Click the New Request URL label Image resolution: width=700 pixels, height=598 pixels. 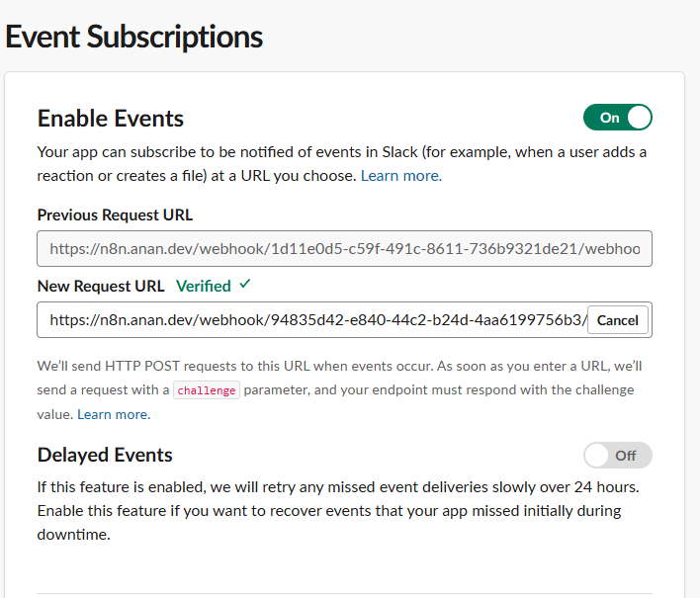(101, 286)
